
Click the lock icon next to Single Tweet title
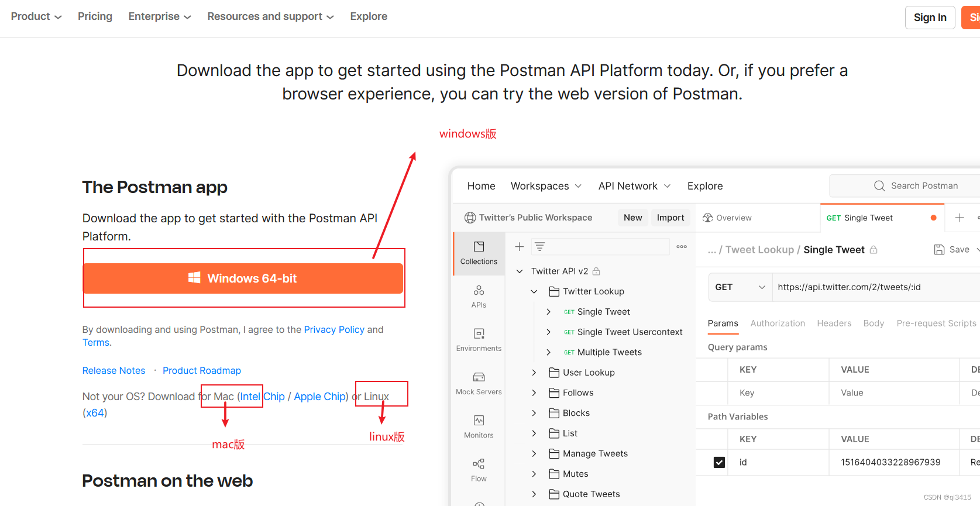(x=874, y=250)
